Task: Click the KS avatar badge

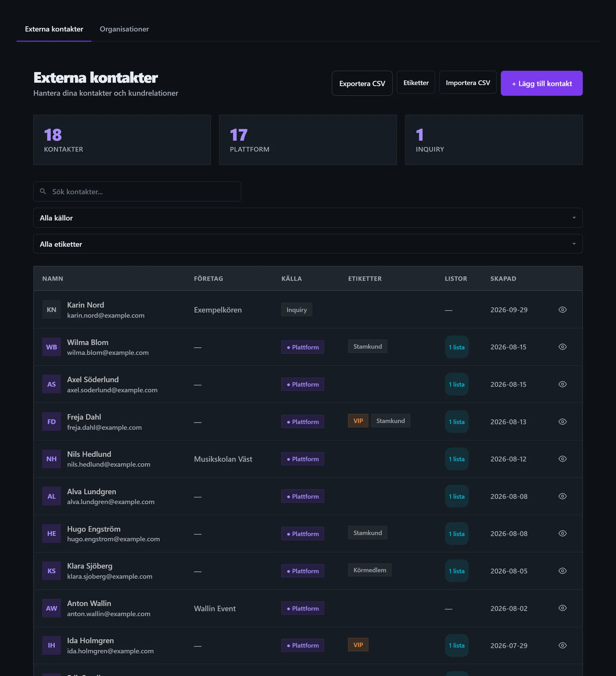Action: [51, 571]
